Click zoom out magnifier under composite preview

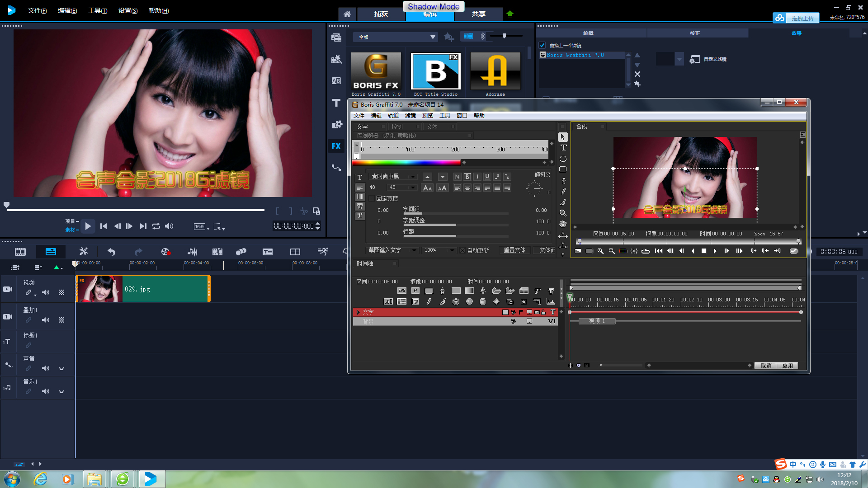tap(612, 251)
